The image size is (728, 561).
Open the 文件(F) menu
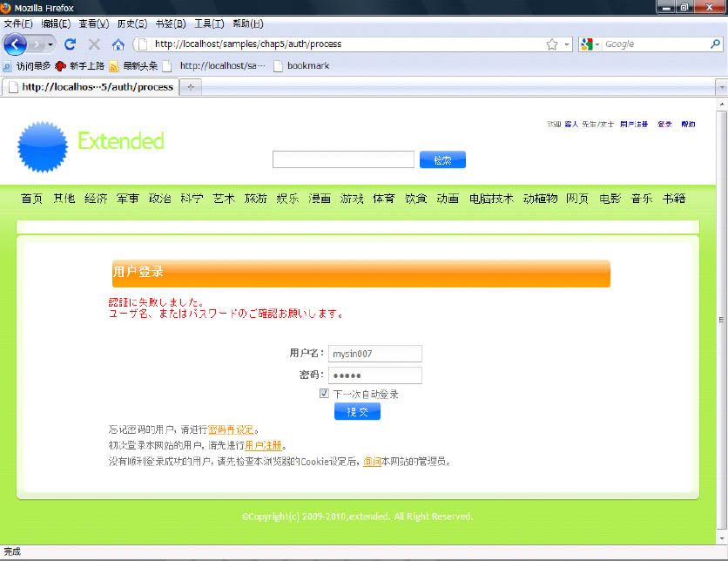(x=18, y=24)
